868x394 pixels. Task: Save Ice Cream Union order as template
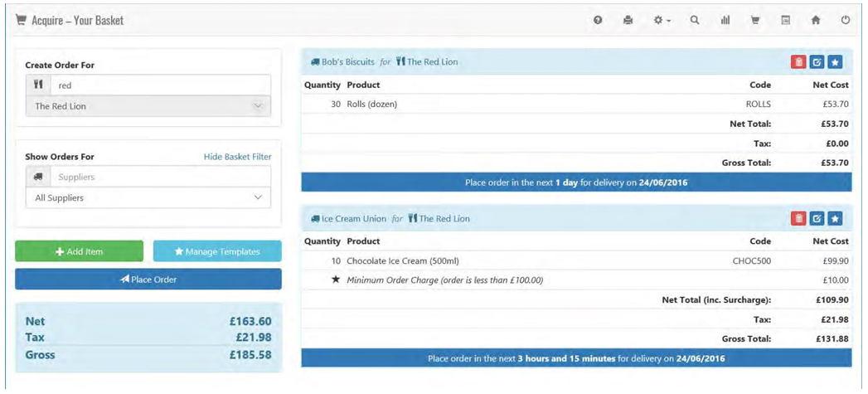tap(836, 218)
